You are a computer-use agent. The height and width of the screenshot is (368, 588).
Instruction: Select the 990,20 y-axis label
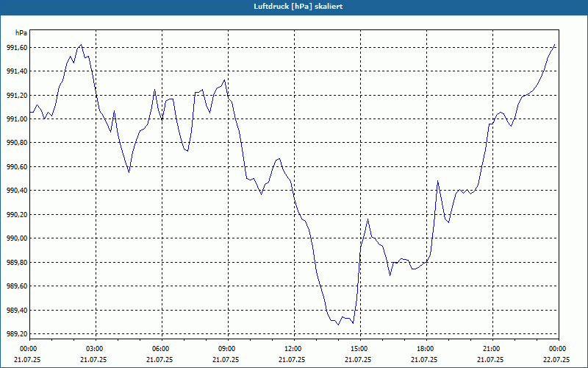pos(17,215)
